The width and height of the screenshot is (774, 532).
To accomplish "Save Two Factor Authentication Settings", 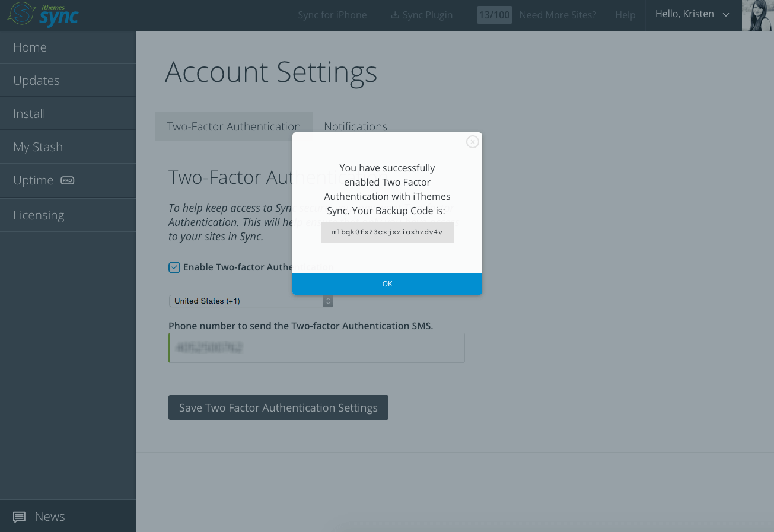I will [278, 407].
